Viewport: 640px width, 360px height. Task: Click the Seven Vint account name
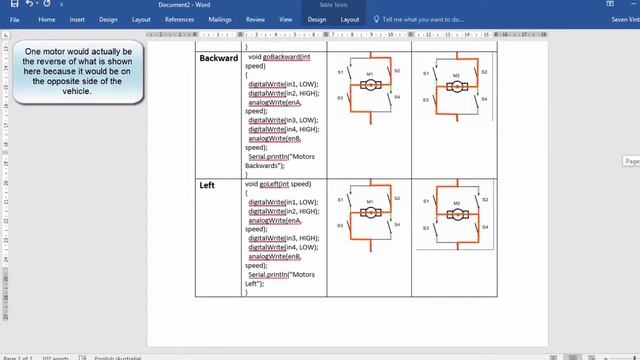click(x=625, y=20)
